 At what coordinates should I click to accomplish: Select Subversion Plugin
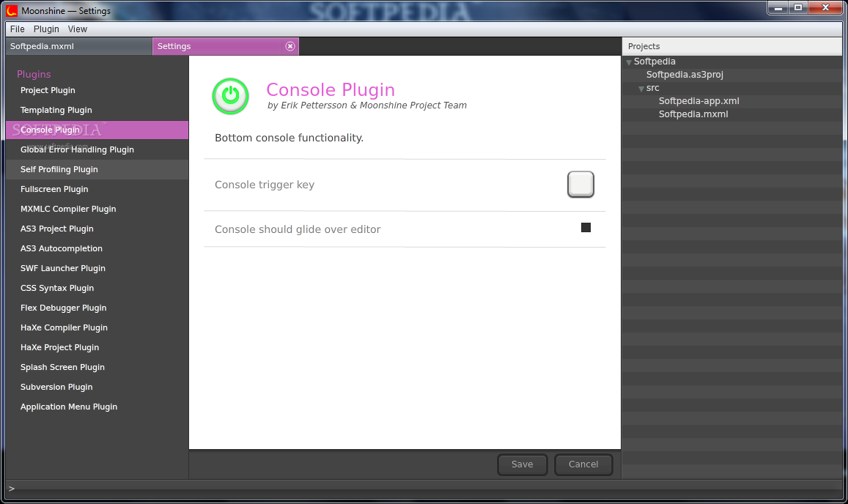(x=97, y=388)
